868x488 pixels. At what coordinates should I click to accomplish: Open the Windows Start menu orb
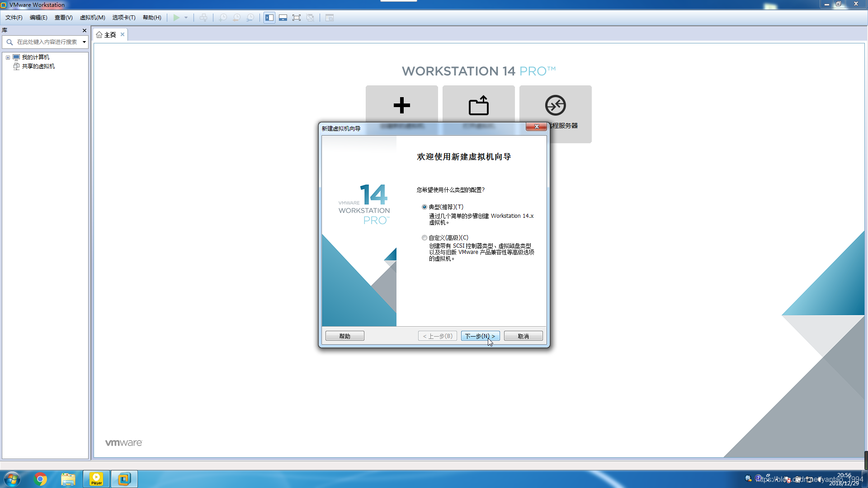tap(12, 479)
